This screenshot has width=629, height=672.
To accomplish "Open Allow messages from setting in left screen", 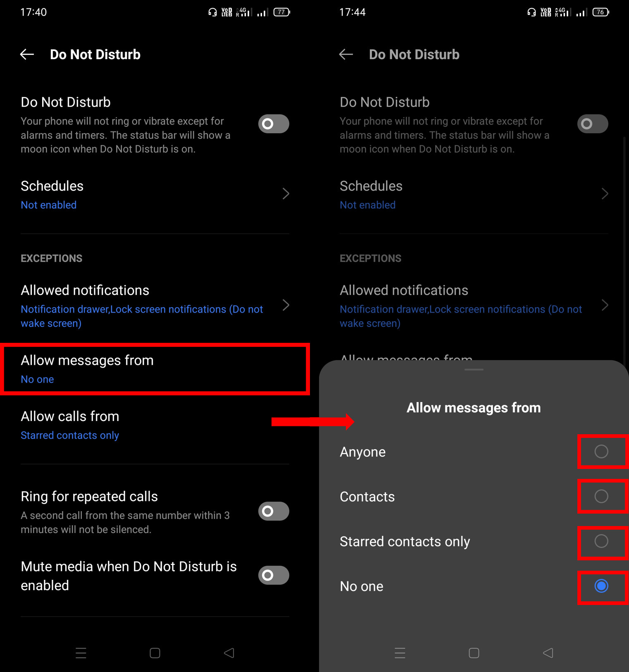I will [155, 369].
